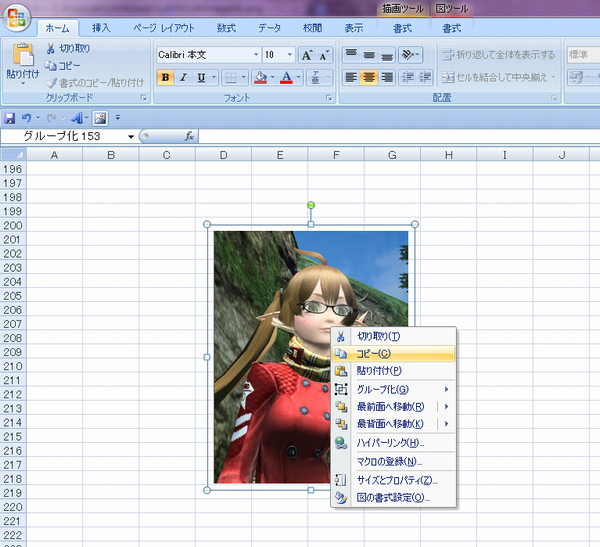This screenshot has width=600, height=547.
Task: Click the increase indent icon
Action: pyautogui.click(x=425, y=78)
